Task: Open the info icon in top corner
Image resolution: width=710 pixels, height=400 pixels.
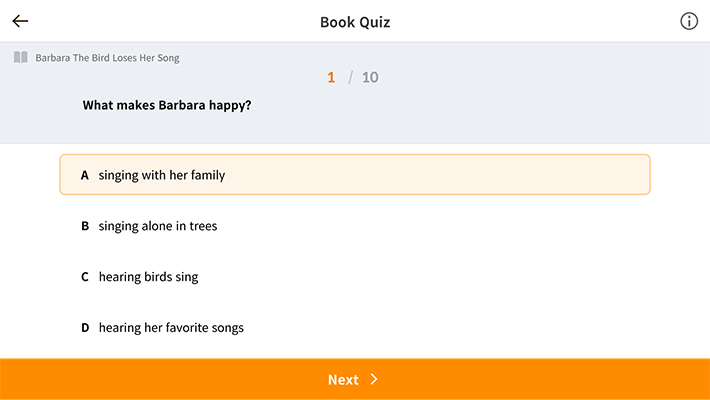Action: 689,21
